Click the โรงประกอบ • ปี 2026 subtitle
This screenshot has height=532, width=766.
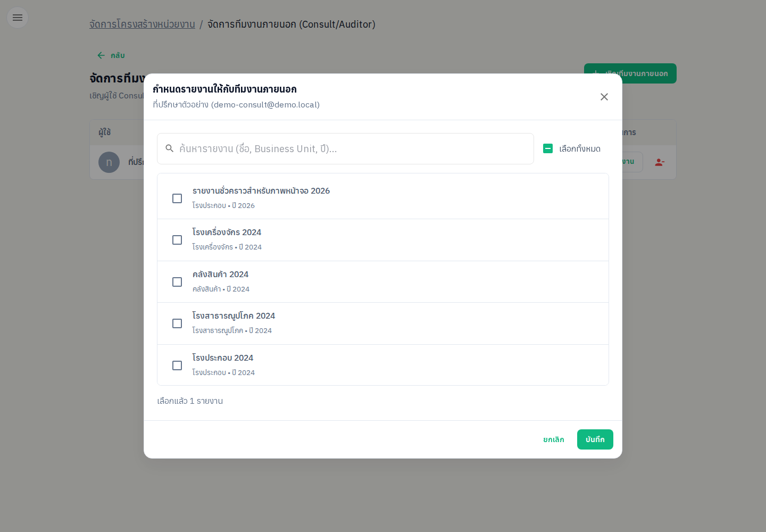[223, 205]
